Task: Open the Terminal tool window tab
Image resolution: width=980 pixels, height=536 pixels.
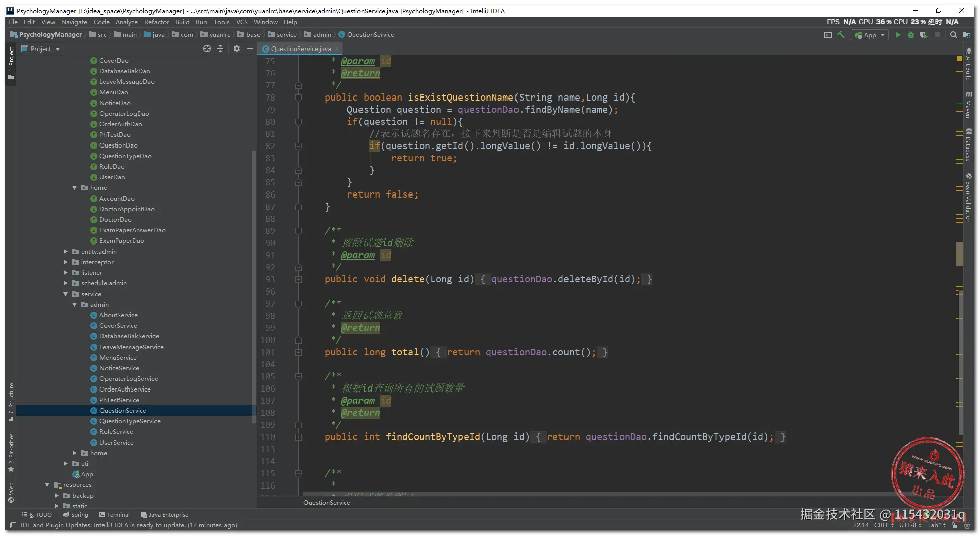Action: click(114, 515)
